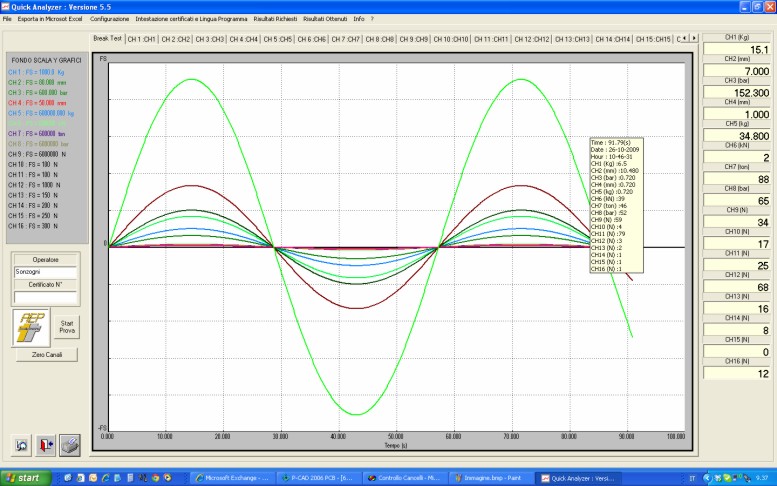Open Configurazione menu
Image resolution: width=777 pixels, height=486 pixels.
tap(109, 19)
